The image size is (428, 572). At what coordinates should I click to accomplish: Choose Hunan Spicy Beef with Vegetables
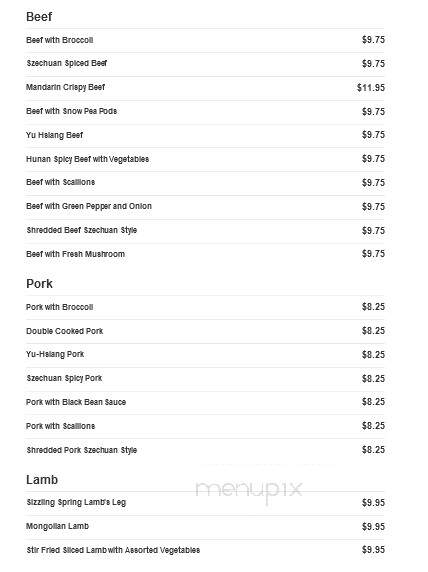(88, 159)
